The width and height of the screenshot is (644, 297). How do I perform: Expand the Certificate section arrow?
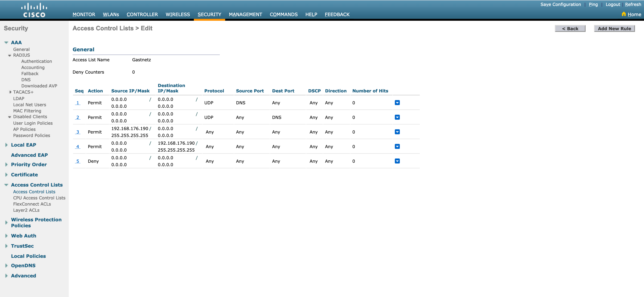(x=6, y=174)
